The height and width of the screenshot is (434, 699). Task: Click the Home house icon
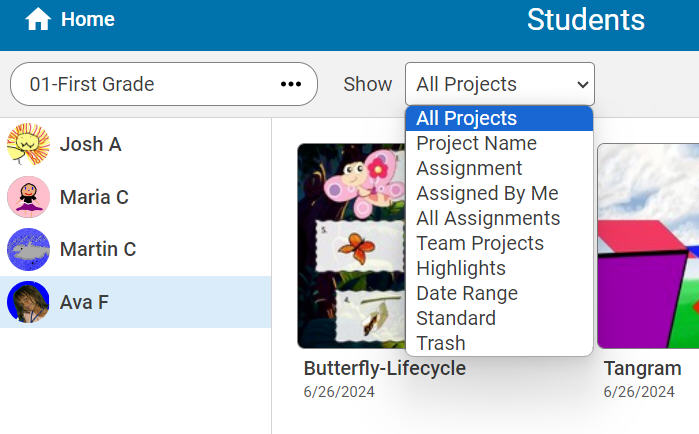[38, 19]
